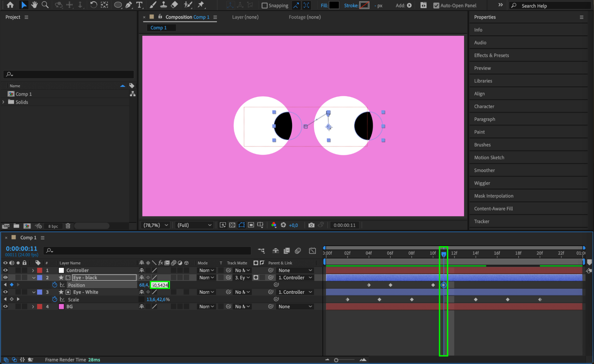Open the Full resolution dropdown
This screenshot has height=364, width=594.
point(194,225)
